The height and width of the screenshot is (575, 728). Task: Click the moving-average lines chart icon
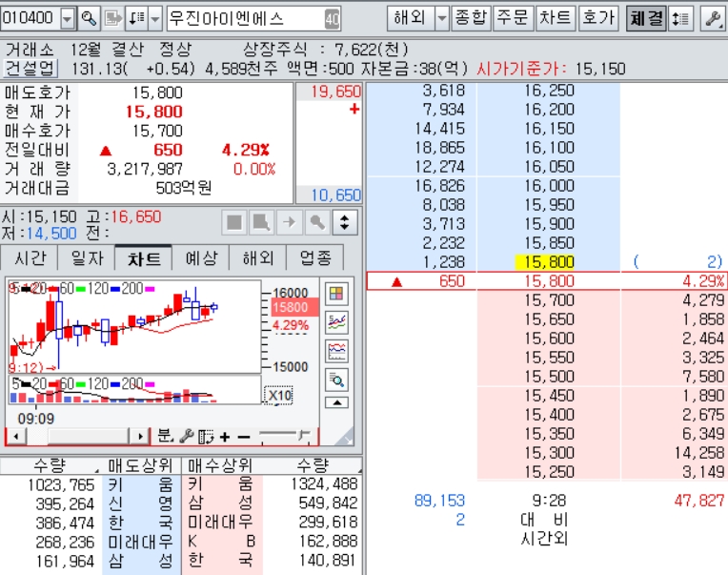pos(336,322)
